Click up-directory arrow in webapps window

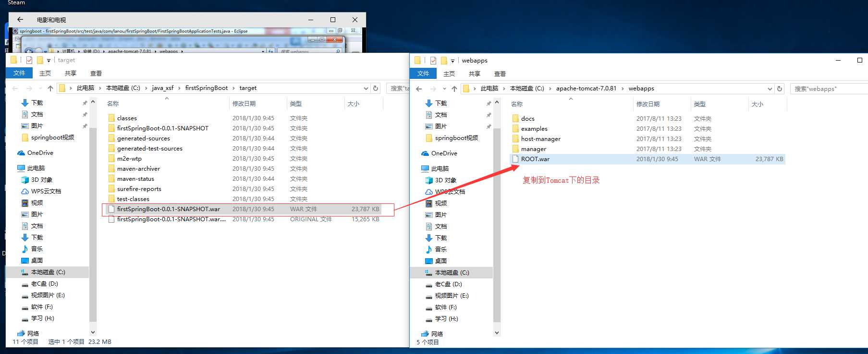coord(454,88)
